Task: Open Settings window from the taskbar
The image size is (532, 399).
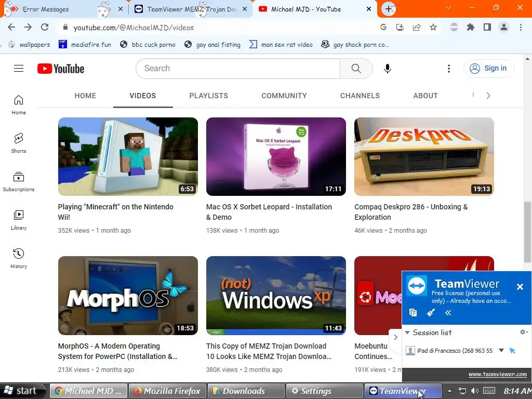Action: (x=324, y=391)
